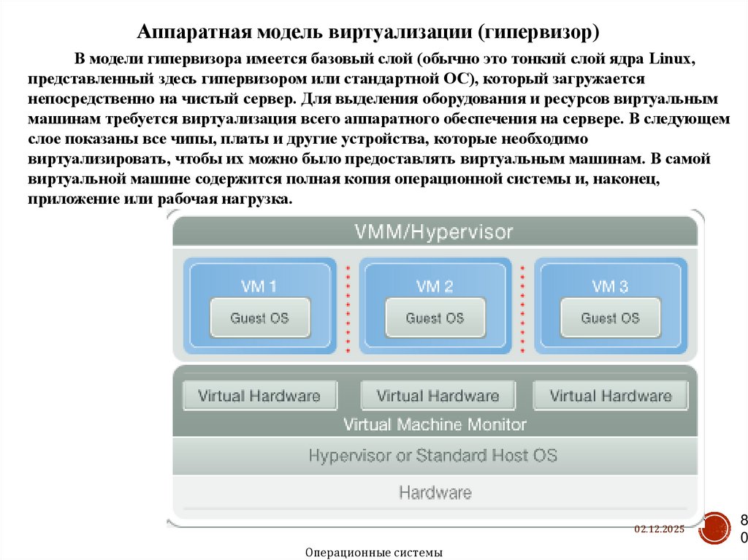Click the date 02.12.2025

pyautogui.click(x=660, y=529)
